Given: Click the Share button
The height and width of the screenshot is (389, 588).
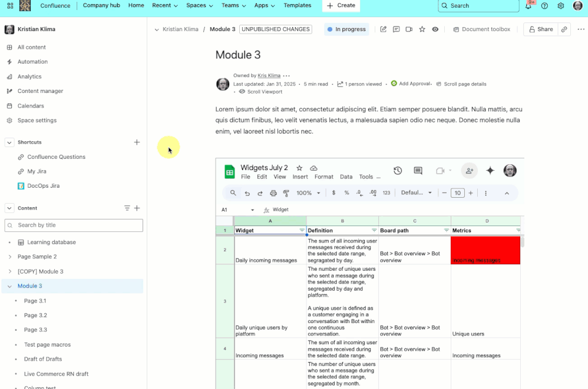Looking at the screenshot, I should [541, 29].
